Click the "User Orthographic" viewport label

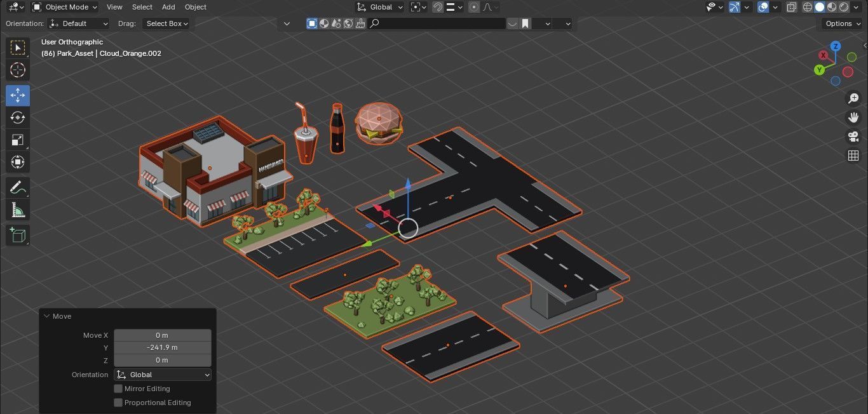pos(72,42)
